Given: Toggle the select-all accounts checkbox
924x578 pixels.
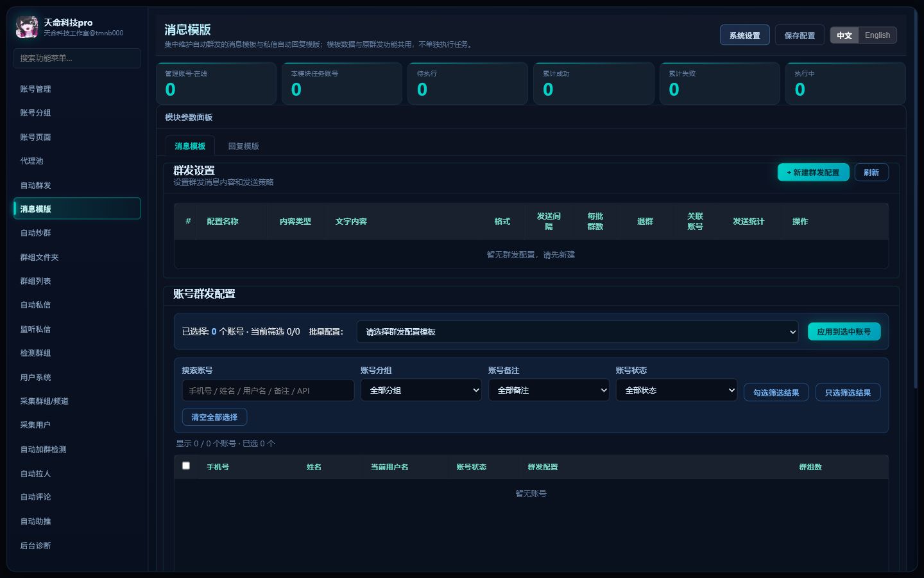Looking at the screenshot, I should [x=186, y=466].
